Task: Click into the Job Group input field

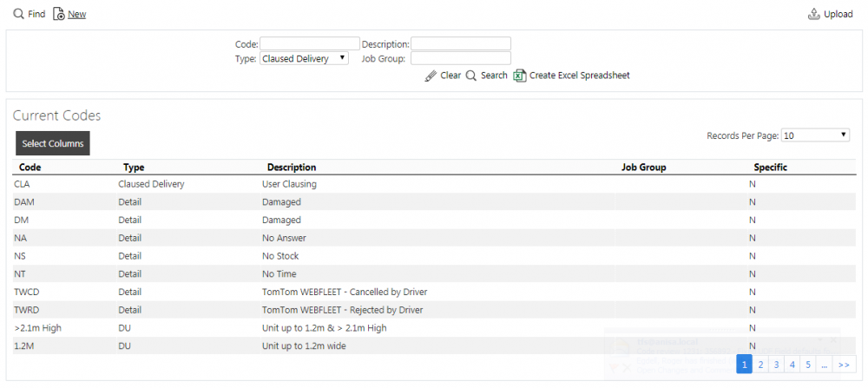Action: tap(461, 59)
